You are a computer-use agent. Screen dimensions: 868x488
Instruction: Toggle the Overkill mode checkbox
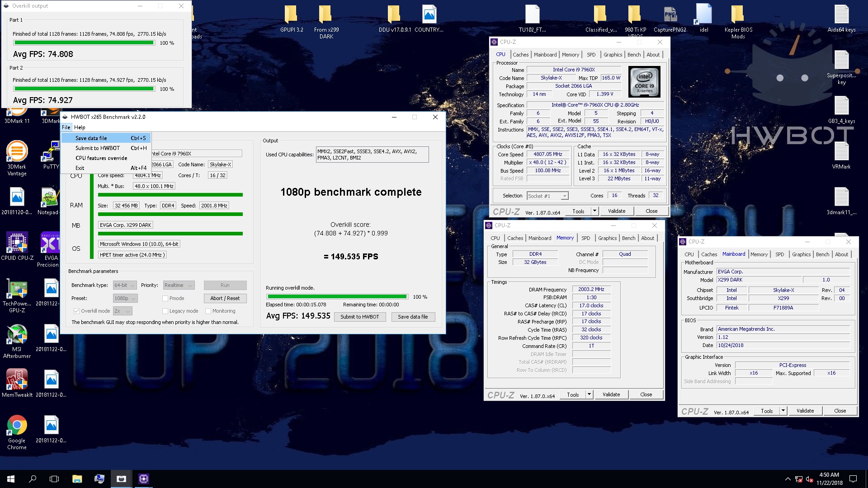pos(76,311)
